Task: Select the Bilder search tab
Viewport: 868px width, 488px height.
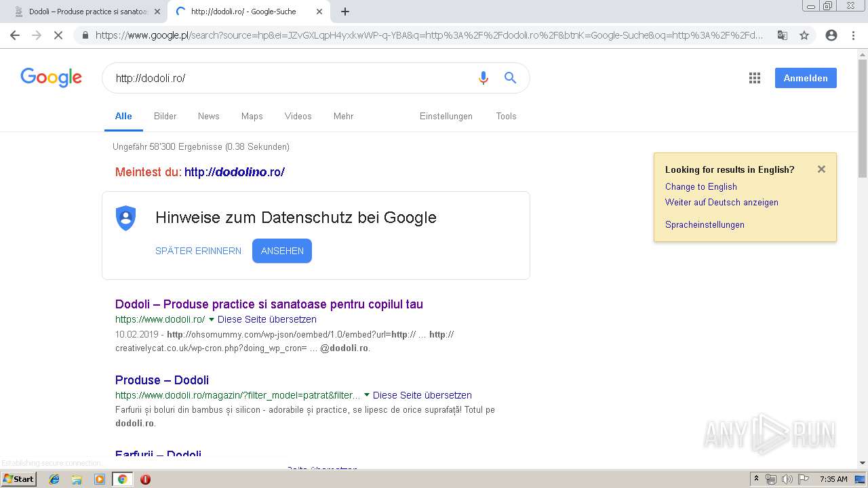Action: (165, 116)
